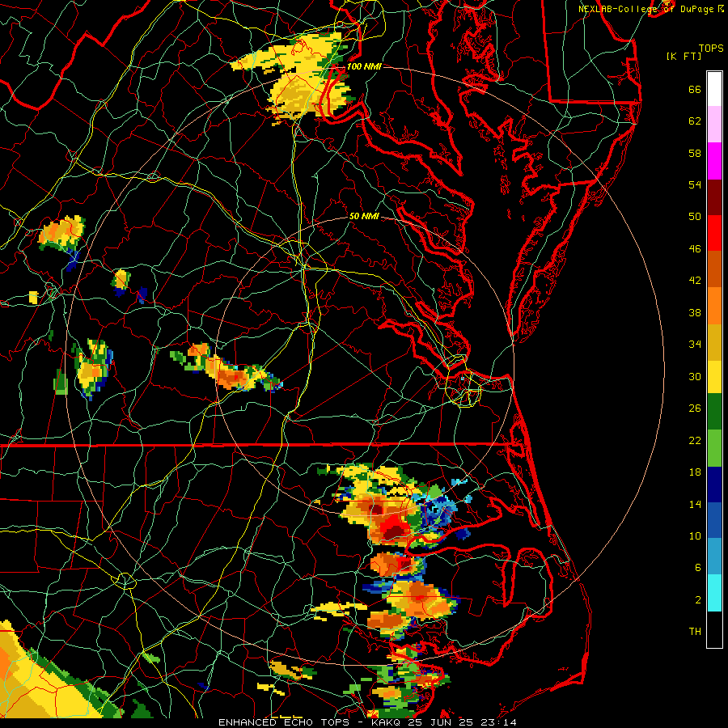
Task: Click the '23:14' timestamp in the caption
Action: click(x=498, y=722)
